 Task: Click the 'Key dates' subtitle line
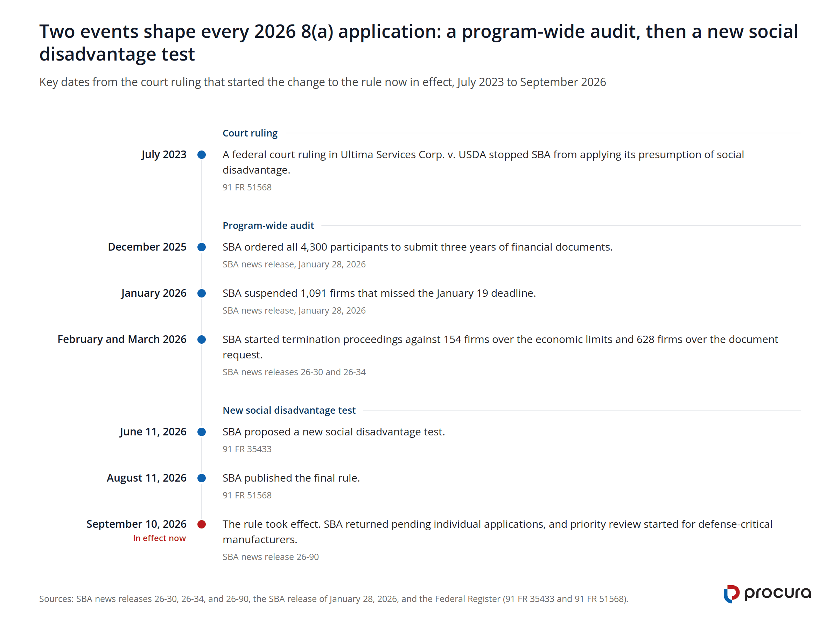(322, 82)
